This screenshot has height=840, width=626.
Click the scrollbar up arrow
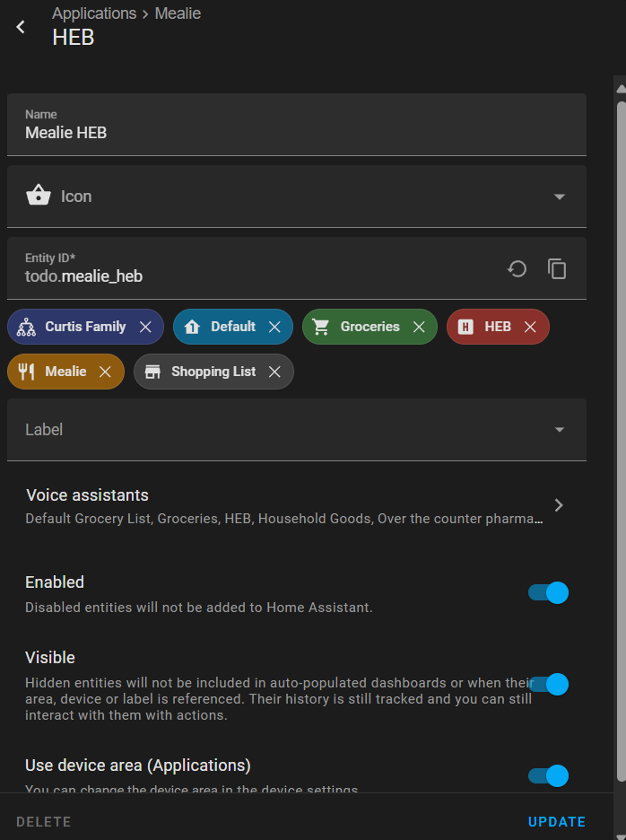click(x=622, y=88)
